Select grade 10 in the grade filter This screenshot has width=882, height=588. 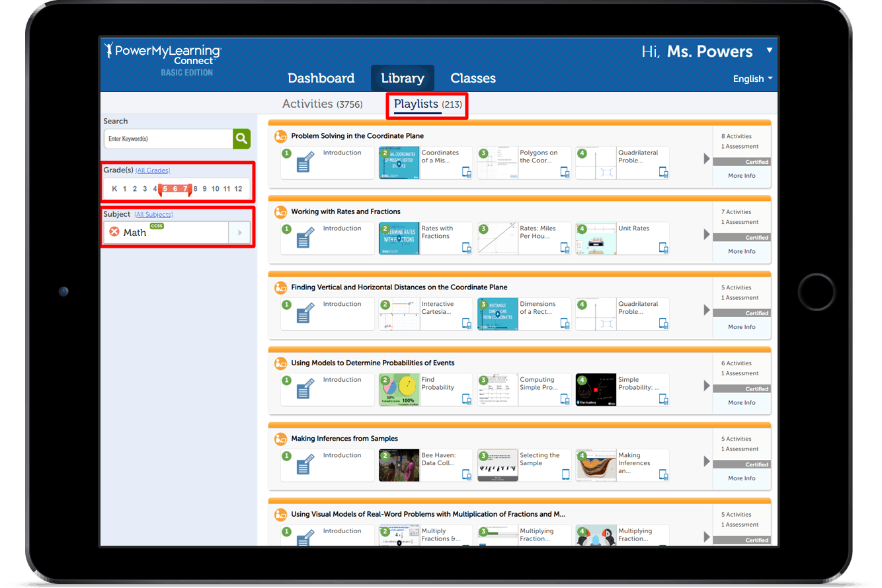click(x=216, y=189)
